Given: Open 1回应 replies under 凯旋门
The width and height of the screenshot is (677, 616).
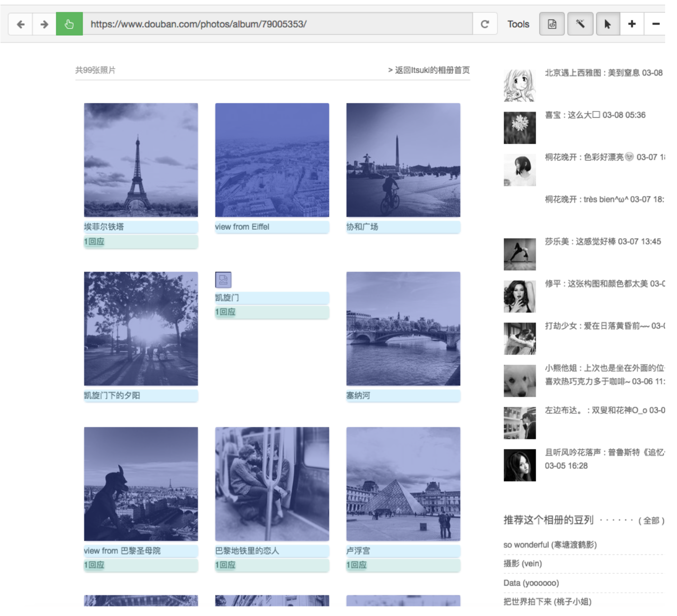Looking at the screenshot, I should point(225,312).
